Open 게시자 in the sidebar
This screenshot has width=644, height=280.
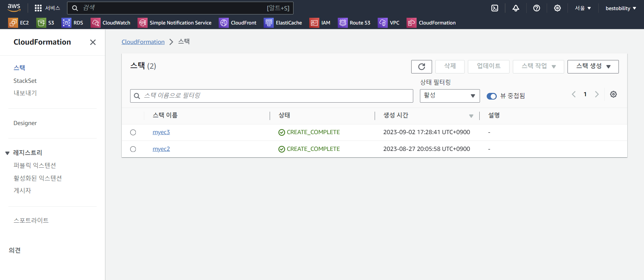(x=22, y=191)
